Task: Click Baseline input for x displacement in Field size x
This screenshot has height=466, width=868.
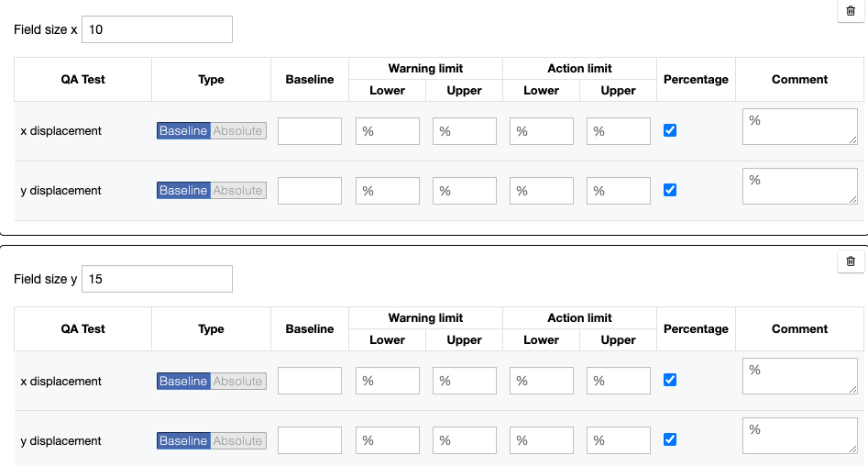Action: (310, 131)
